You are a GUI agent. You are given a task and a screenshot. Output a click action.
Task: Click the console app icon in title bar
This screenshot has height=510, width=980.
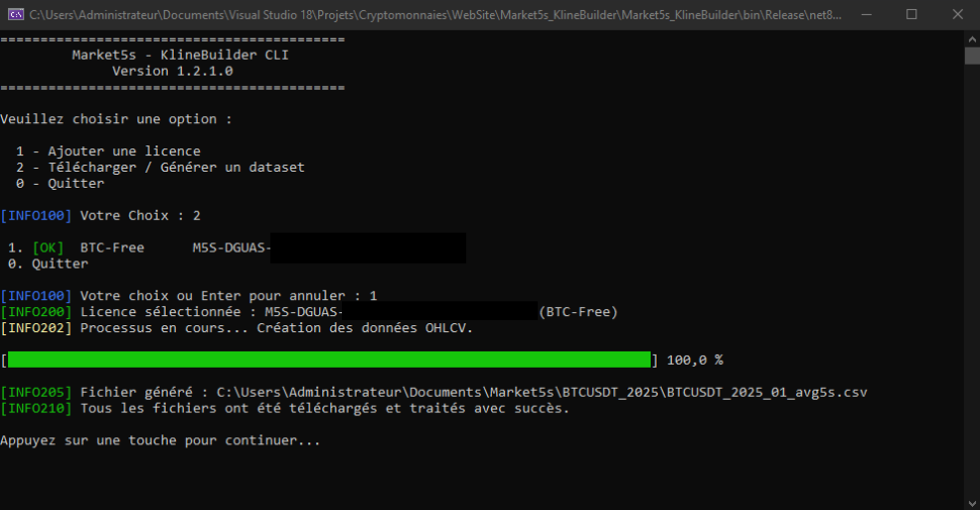(14, 14)
